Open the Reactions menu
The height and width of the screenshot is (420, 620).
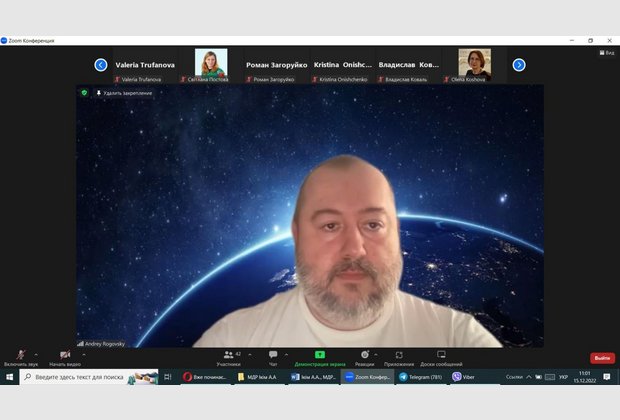pos(365,356)
